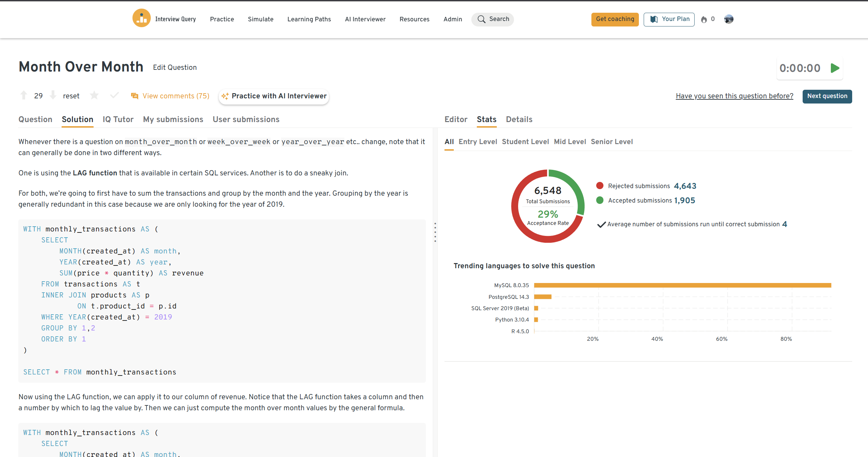
Task: Open the comments speech bubble icon
Action: [x=135, y=96]
